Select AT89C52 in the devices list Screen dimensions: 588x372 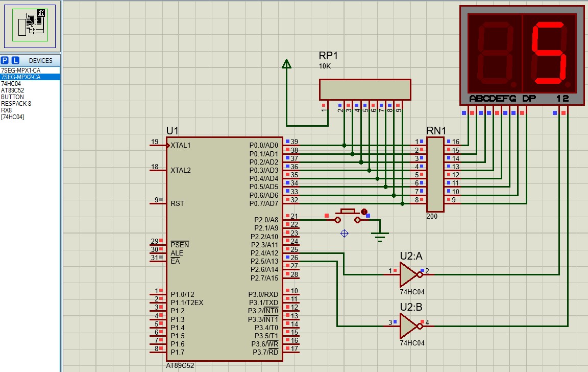click(12, 90)
